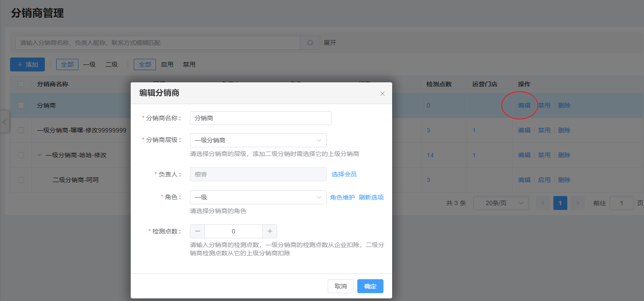
Task: Click 检测点数 value 14
Action: pos(430,155)
